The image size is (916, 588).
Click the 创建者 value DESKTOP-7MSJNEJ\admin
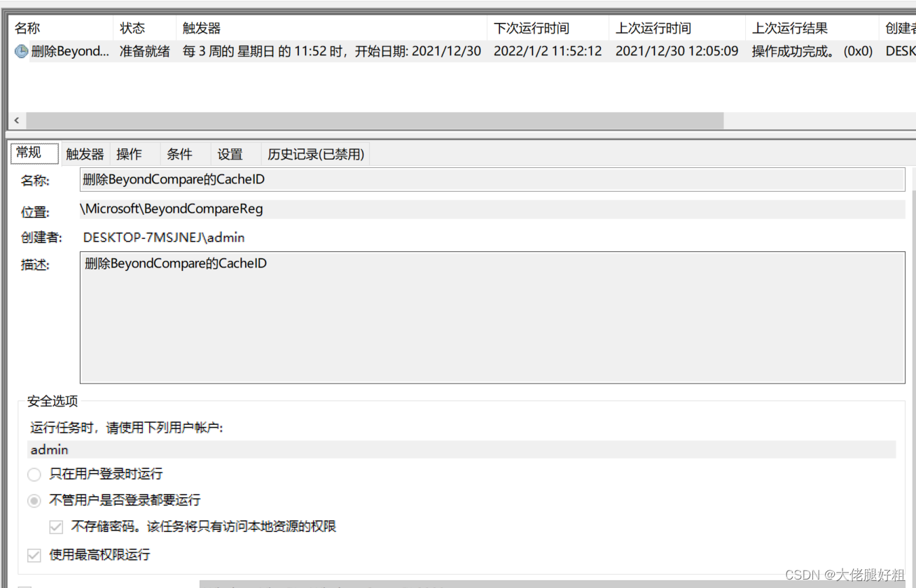point(164,237)
